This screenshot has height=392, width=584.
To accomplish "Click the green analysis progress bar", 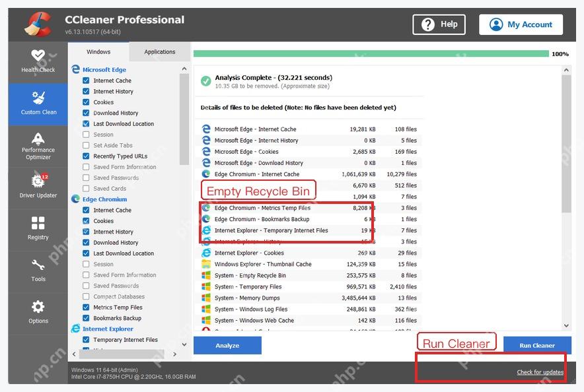I will pyautogui.click(x=371, y=54).
